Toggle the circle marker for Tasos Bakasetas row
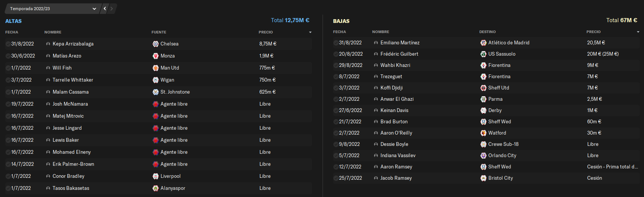 [x=8, y=188]
